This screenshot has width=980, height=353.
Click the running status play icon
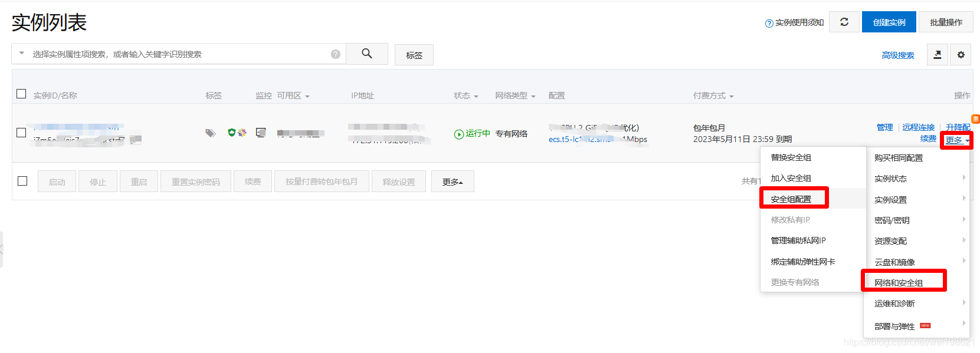[458, 134]
